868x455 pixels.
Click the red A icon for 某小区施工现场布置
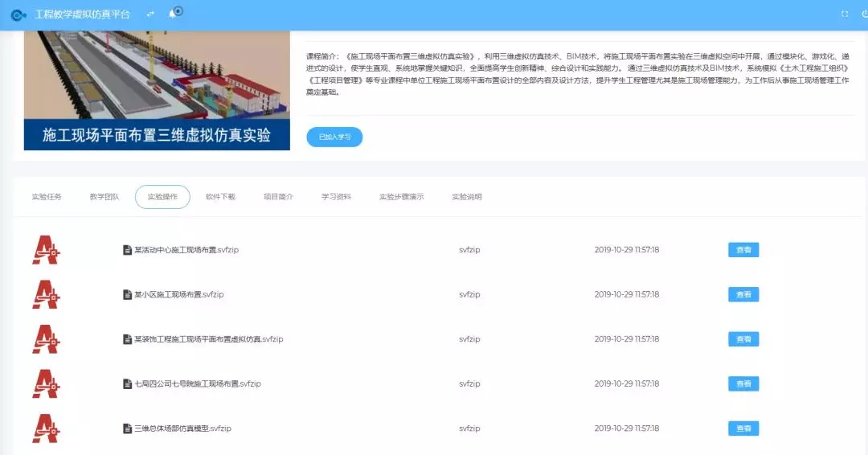click(46, 294)
